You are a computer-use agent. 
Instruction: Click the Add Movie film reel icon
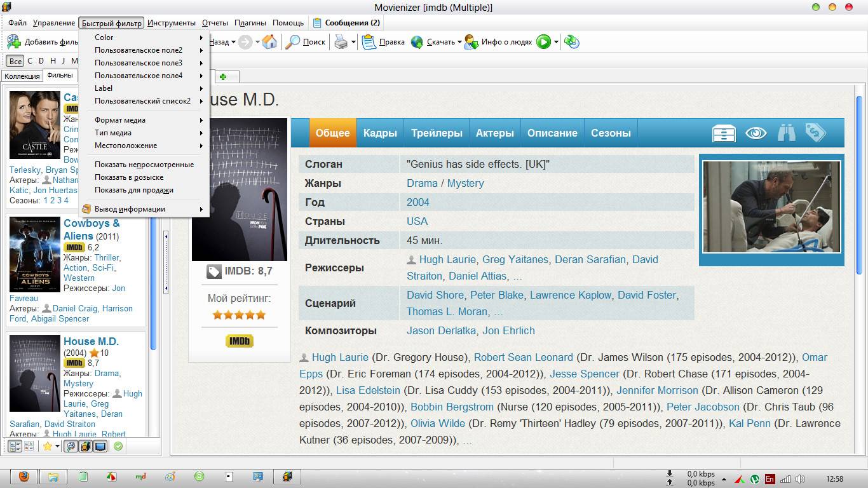[13, 42]
